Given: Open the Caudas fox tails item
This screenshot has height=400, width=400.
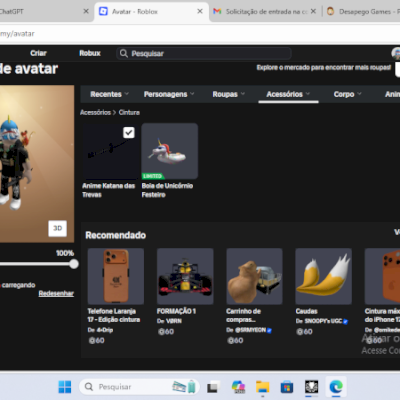Looking at the screenshot, I should [x=323, y=276].
